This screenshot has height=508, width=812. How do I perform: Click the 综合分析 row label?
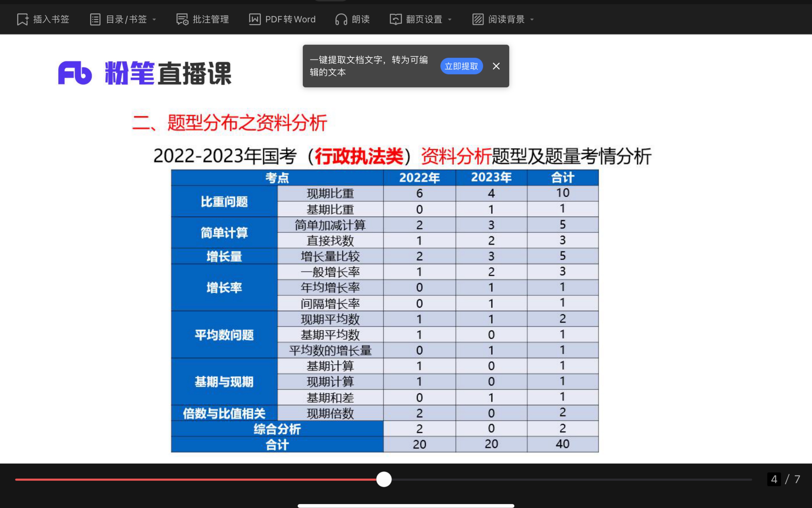point(277,429)
